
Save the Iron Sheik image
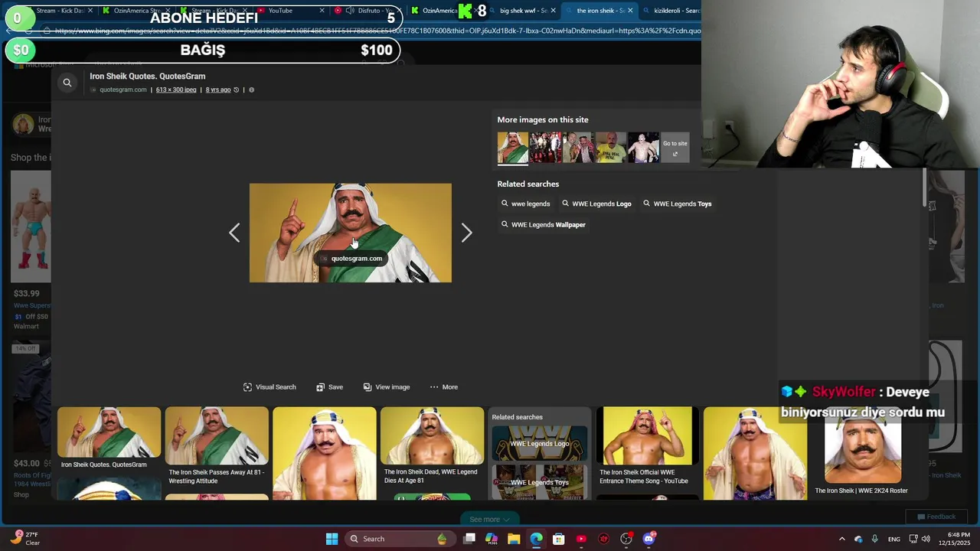pos(329,387)
